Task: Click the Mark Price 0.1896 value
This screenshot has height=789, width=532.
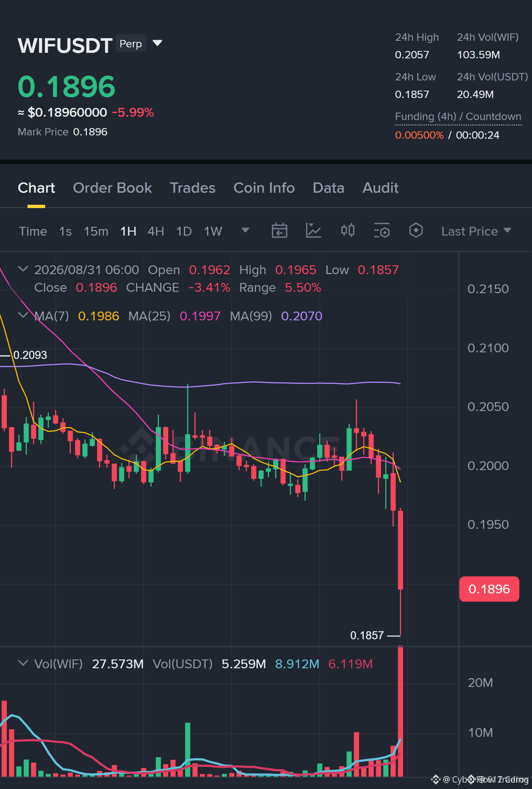Action: pos(90,132)
